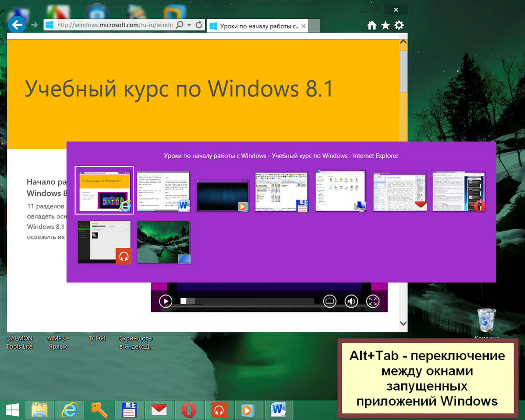This screenshot has width=525, height=420.
Task: Open the Windows Start button
Action: coord(13,410)
